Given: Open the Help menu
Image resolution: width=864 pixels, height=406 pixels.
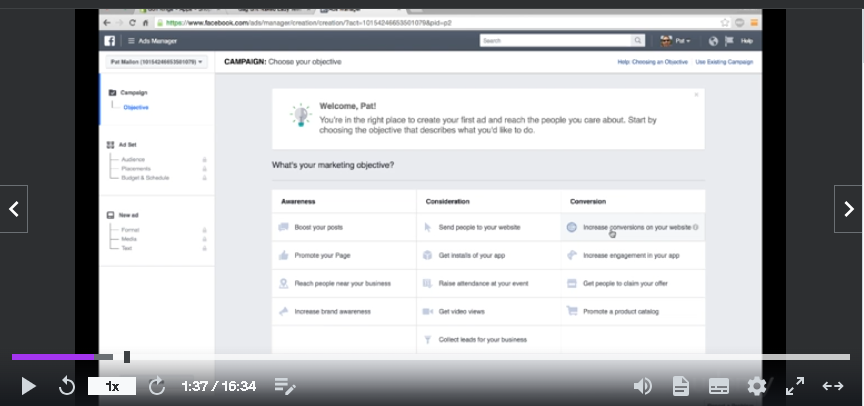Looking at the screenshot, I should 747,41.
